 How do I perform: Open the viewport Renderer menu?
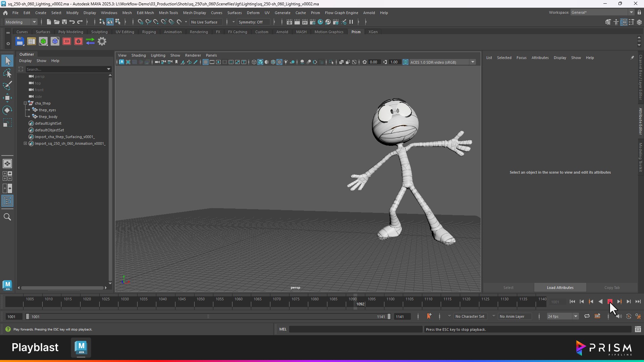point(193,55)
